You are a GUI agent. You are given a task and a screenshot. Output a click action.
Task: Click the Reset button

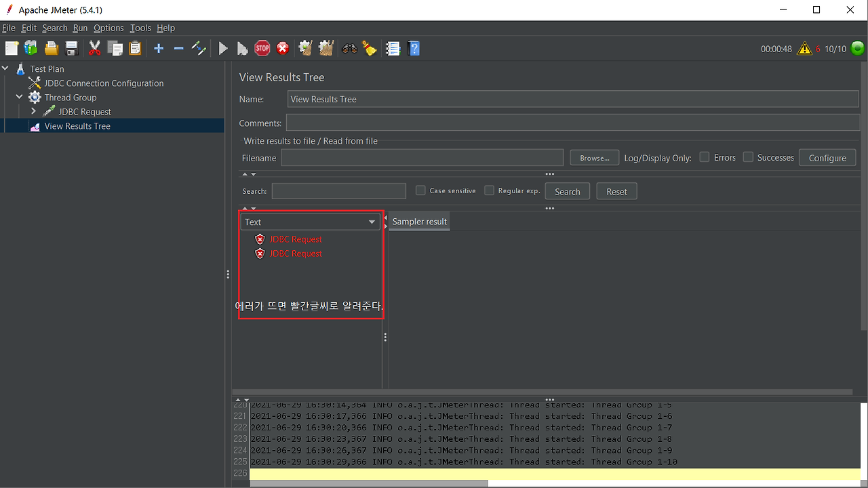click(616, 191)
